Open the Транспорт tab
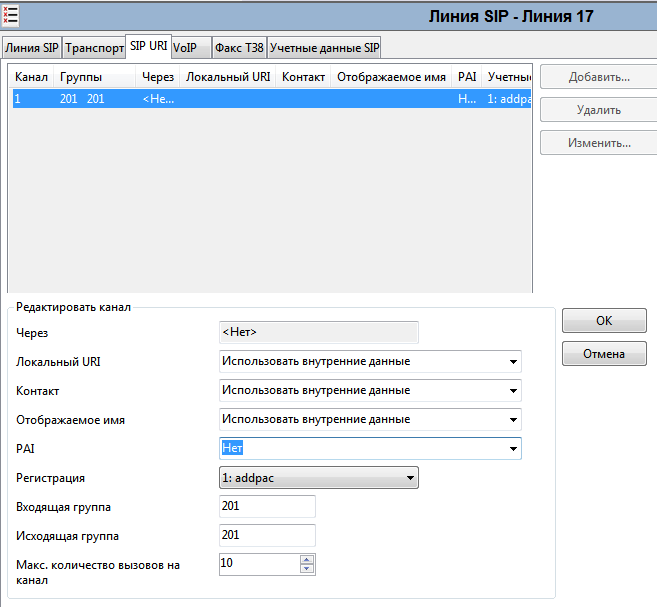The image size is (657, 607). 94,48
